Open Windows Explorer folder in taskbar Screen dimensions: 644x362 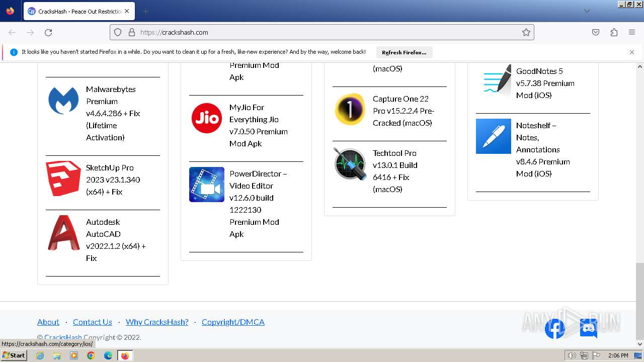pyautogui.click(x=57, y=355)
